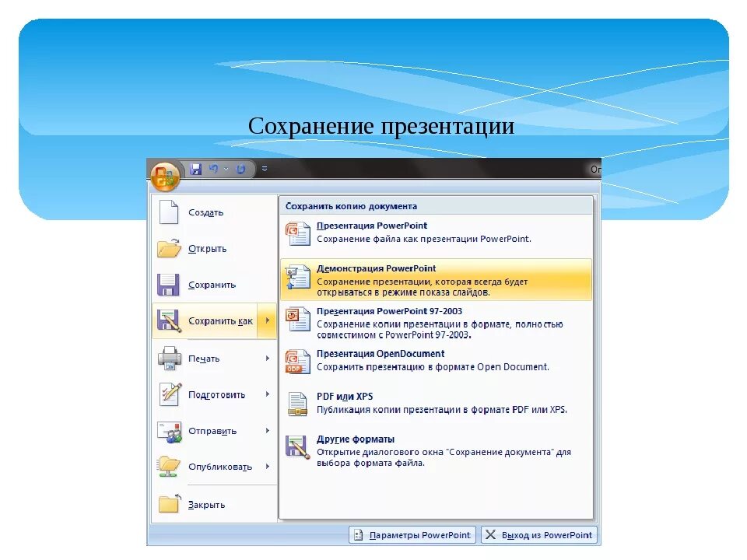Viewport: 747px width, 560px height.
Task: Select the Опубликовать menu item
Action: pyautogui.click(x=215, y=467)
